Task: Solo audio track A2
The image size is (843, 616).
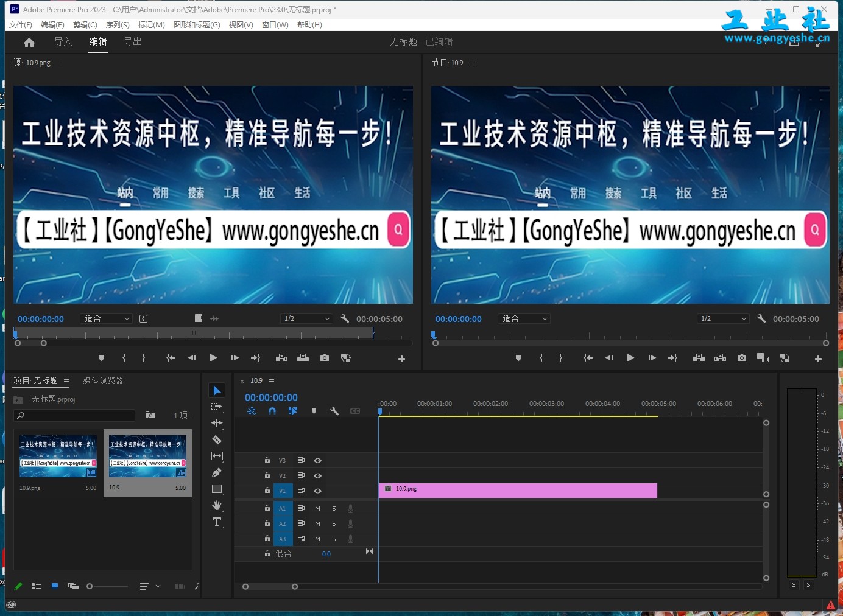Action: pos(334,523)
